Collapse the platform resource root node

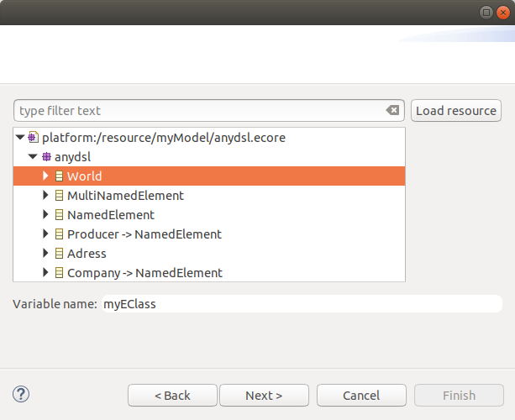(20, 138)
